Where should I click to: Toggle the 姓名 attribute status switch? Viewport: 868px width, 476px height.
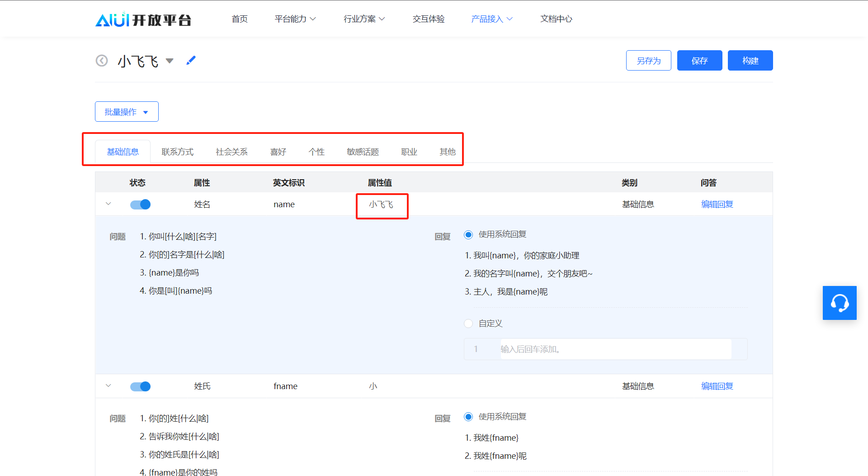140,205
